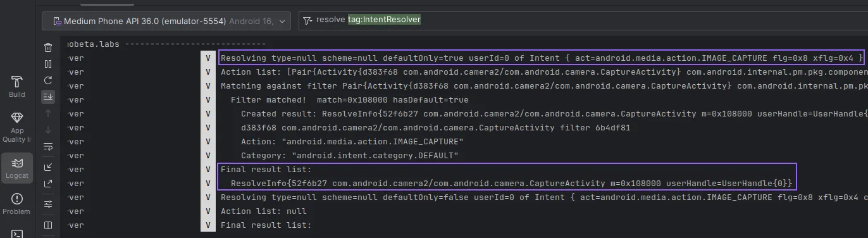Open App Quality Insights panel
The height and width of the screenshot is (238, 868).
(17, 127)
